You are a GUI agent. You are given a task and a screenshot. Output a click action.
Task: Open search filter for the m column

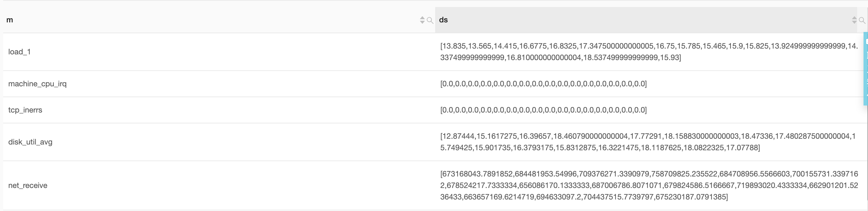[x=430, y=20]
